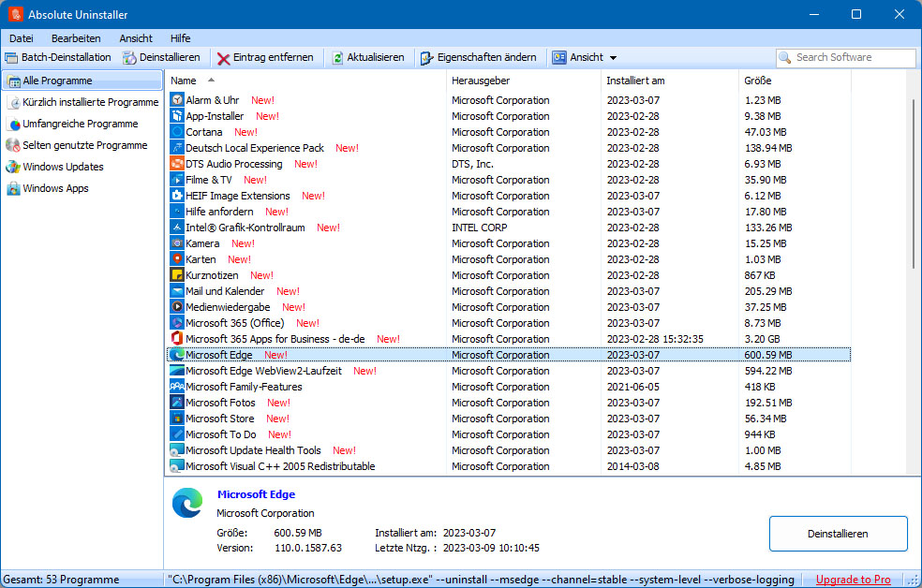
Task: Select the Microsoft 365 (Office) row
Action: point(509,323)
